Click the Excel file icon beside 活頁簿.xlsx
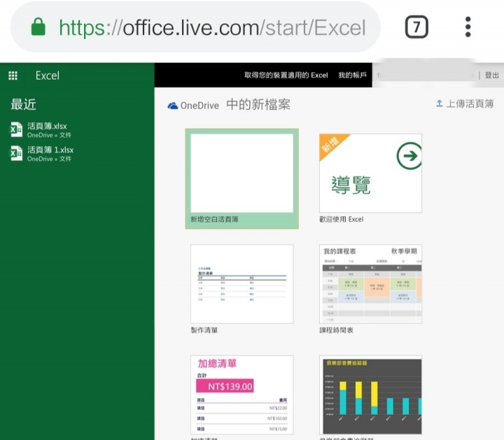Screen dimensions: 504x440 click(x=16, y=129)
